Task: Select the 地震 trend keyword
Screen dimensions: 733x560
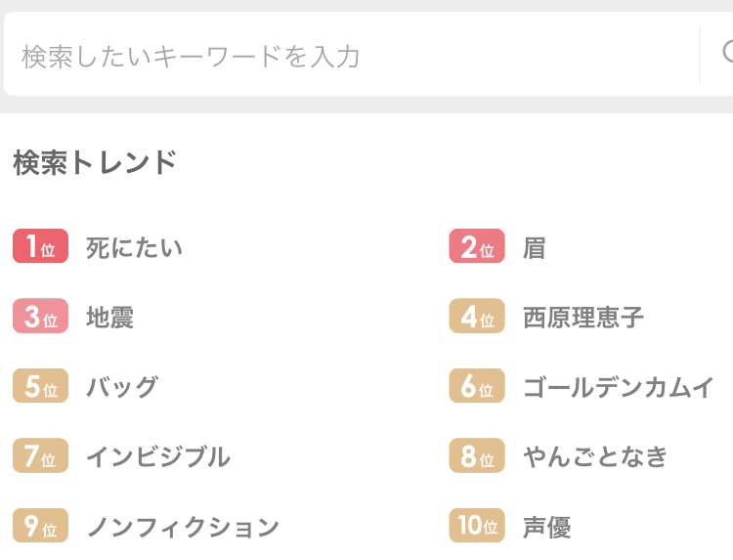Action: [109, 317]
